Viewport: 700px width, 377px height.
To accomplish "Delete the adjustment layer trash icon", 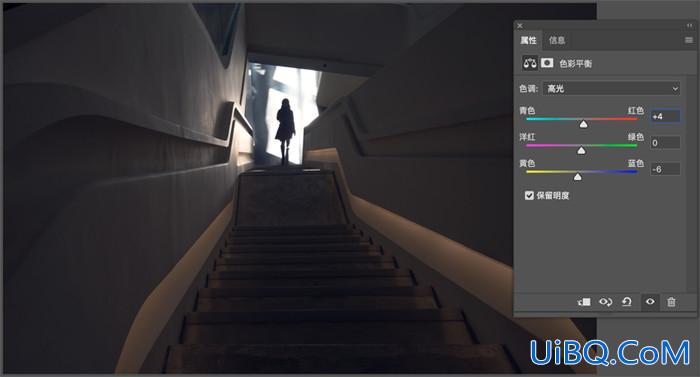I will click(x=671, y=302).
